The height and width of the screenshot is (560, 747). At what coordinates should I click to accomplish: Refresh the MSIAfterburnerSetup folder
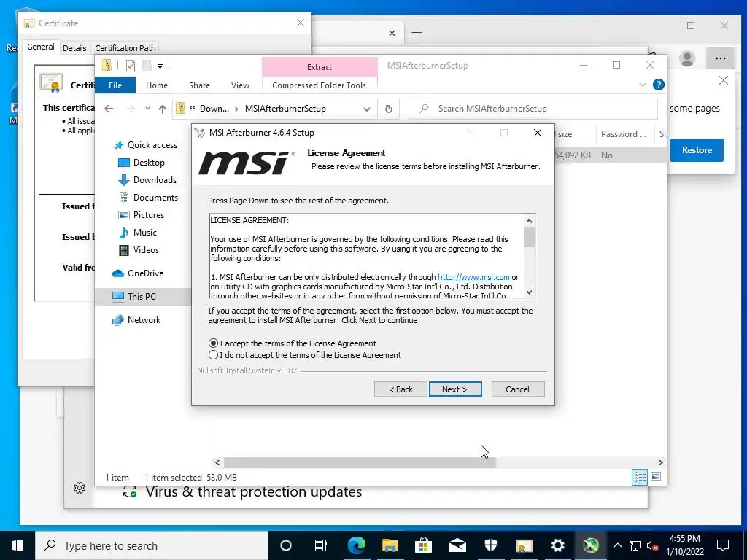pyautogui.click(x=389, y=109)
